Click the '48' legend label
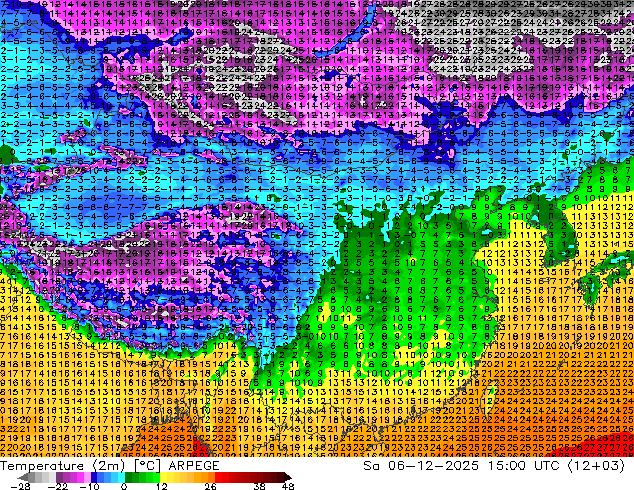Viewport: 634px width, 490px height. [x=288, y=486]
